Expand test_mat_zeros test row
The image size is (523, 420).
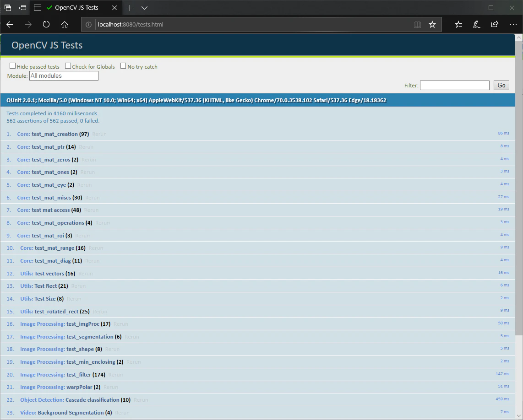point(257,160)
